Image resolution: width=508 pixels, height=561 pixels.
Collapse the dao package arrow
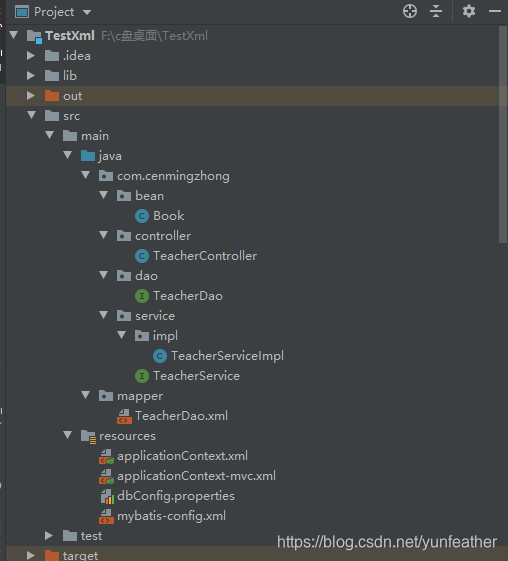pyautogui.click(x=104, y=275)
